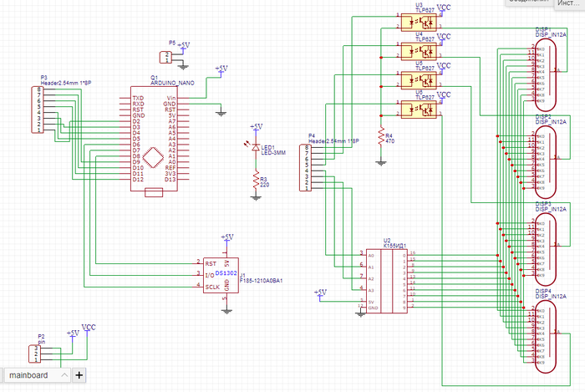Screen dimensions: 585x392
Task: Click the P5 two-pin connector
Action: click(x=165, y=57)
